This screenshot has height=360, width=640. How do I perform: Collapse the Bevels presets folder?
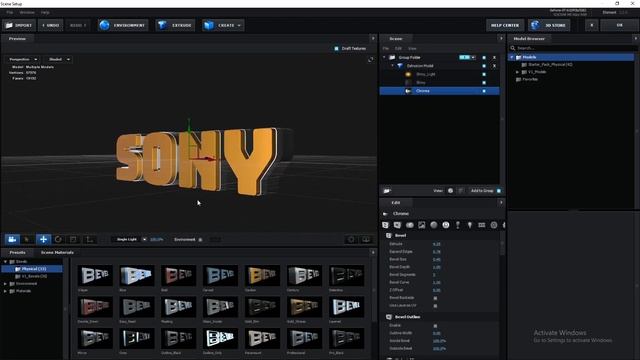point(5,262)
